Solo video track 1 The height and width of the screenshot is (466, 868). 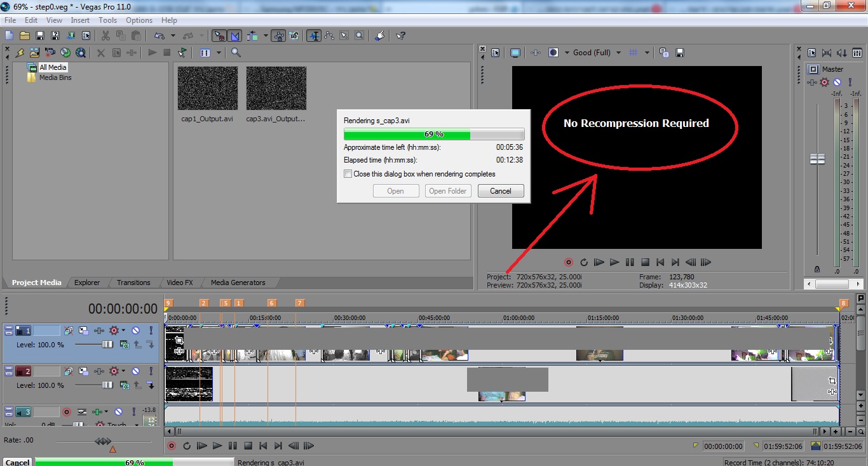pyautogui.click(x=151, y=330)
